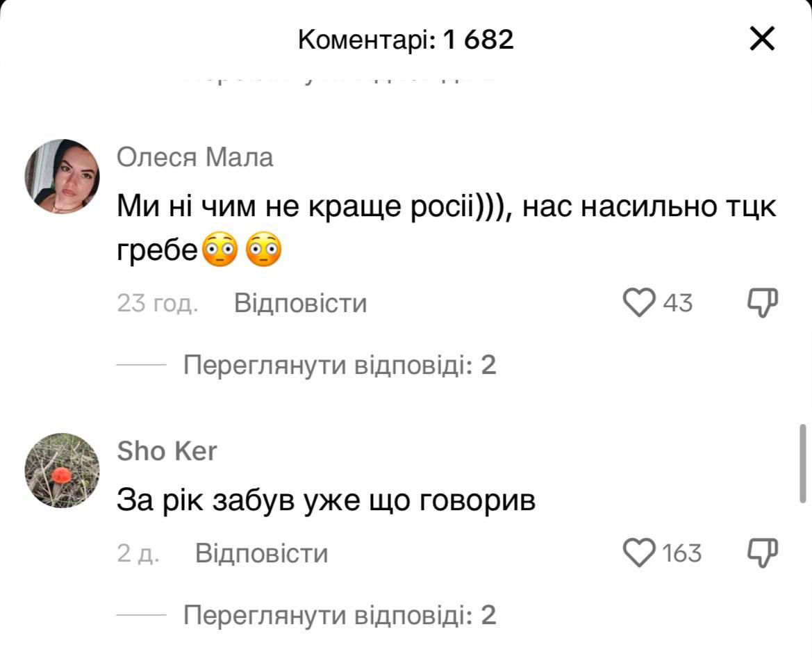Open Sho Ker's mushroom avatar
The image size is (812, 670).
click(x=63, y=471)
